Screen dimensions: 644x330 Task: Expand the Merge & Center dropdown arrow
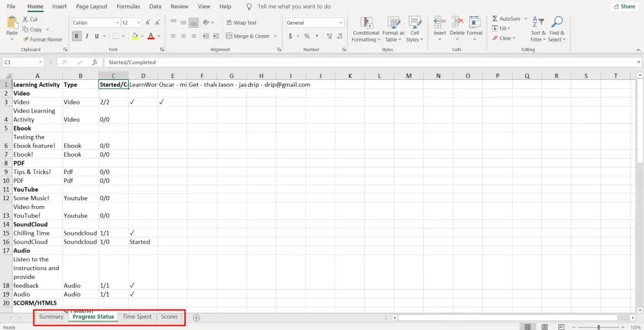[x=275, y=37]
